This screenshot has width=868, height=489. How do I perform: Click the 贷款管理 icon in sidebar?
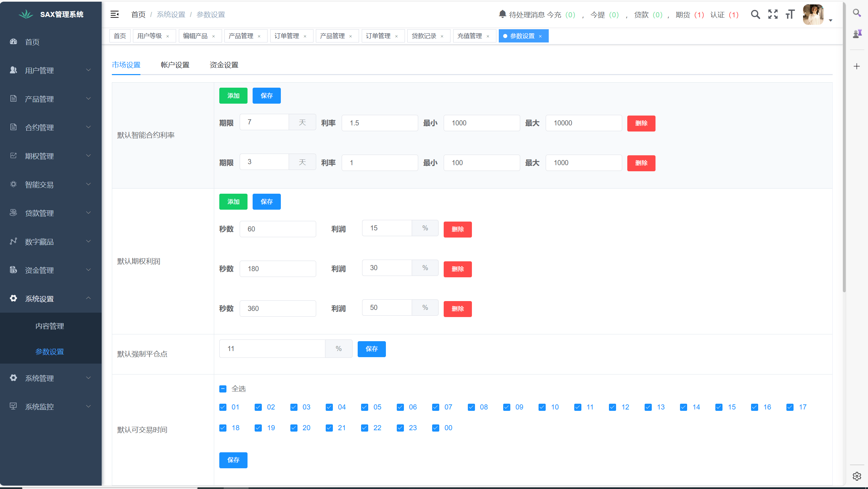(14, 213)
